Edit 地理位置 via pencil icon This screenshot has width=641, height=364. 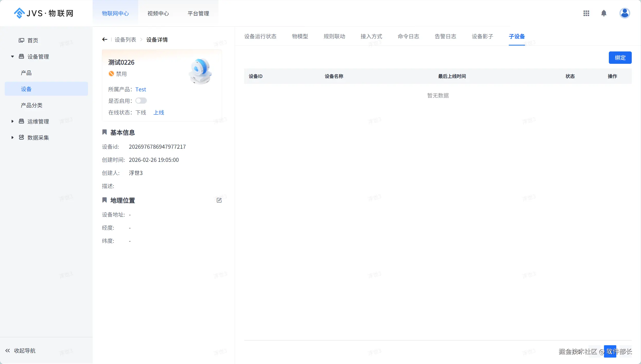coord(219,200)
